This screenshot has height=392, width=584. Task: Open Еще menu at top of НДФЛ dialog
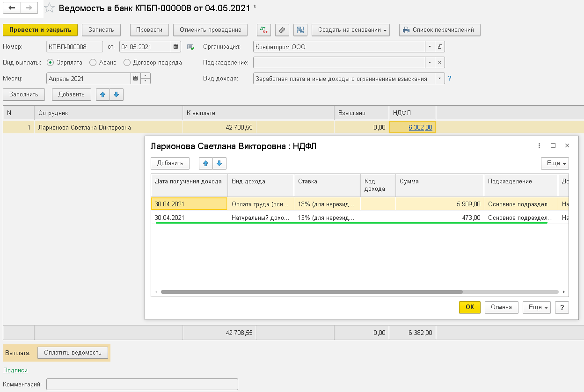(555, 163)
